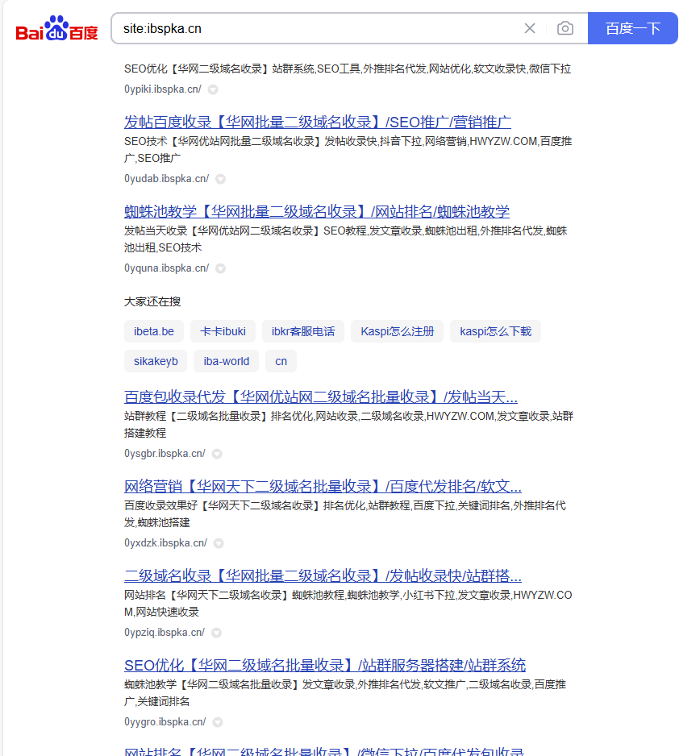Open result titled 百度包收录代发
This screenshot has height=756, width=700.
coord(320,397)
